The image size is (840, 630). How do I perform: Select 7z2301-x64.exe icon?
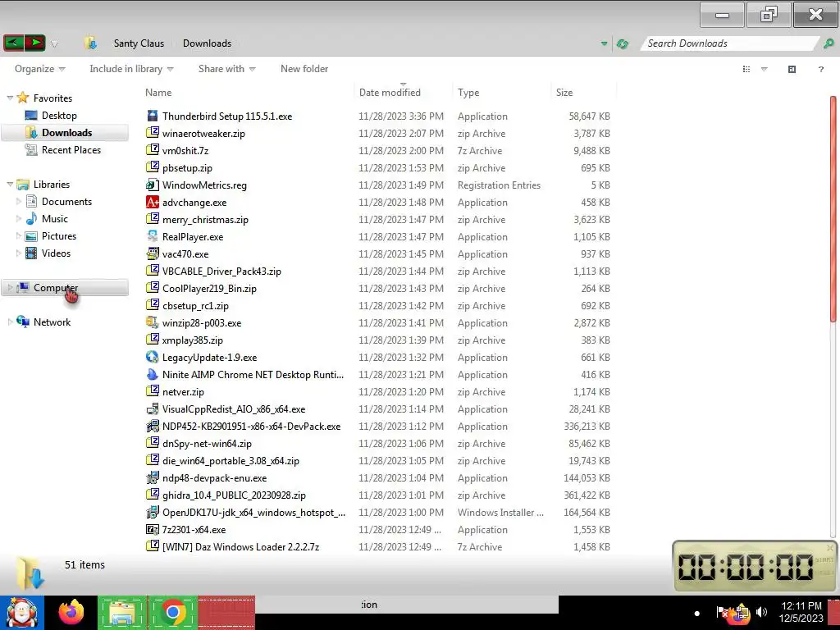153,529
